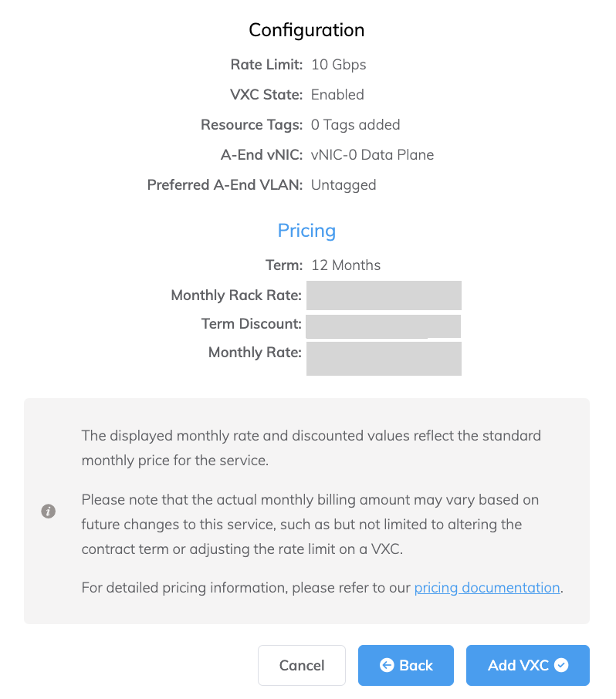Click the VXC State Enabled indicator
This screenshot has width=616, height=699.
click(337, 94)
